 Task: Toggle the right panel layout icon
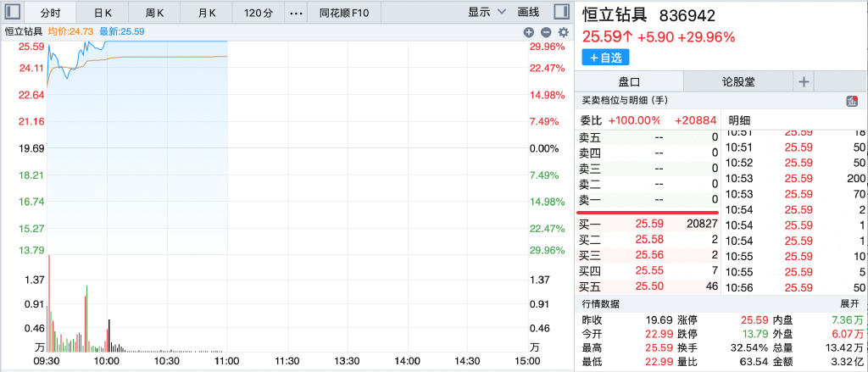[561, 12]
